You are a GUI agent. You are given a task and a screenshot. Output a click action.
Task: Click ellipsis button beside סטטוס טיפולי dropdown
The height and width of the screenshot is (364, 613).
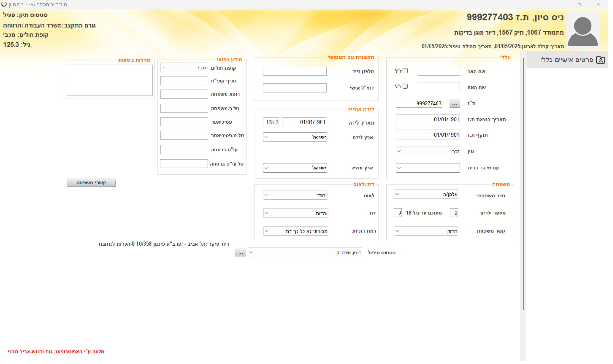pos(240,253)
